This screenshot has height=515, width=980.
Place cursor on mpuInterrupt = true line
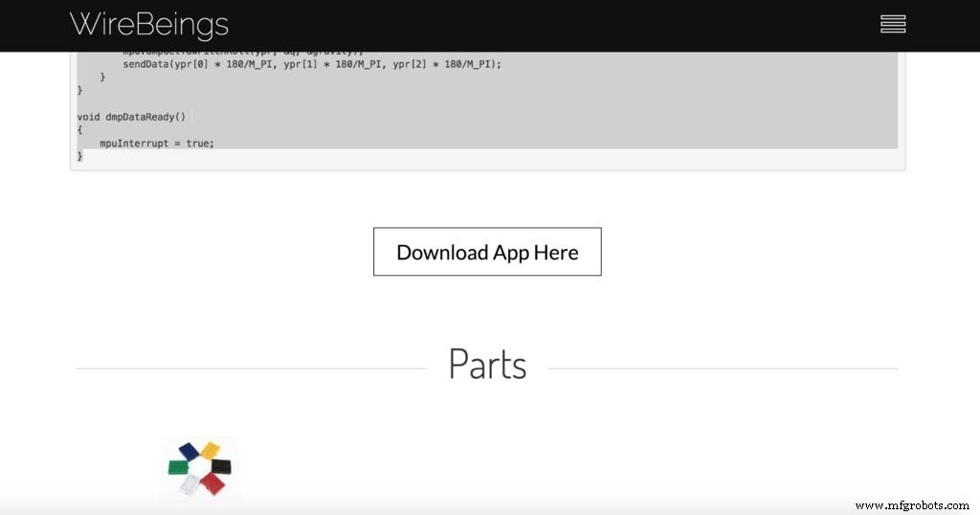pos(157,143)
